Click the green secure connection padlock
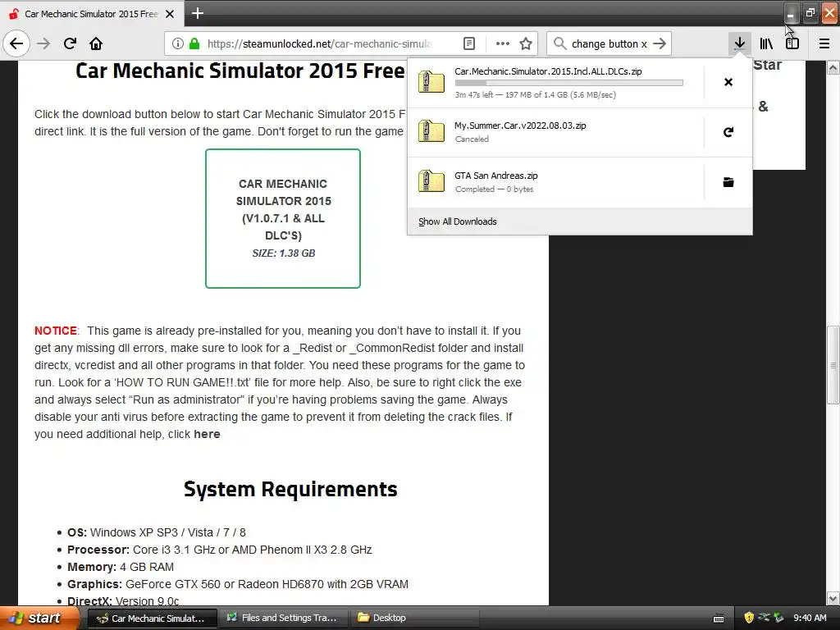Screen dimensions: 840x630 point(194,43)
